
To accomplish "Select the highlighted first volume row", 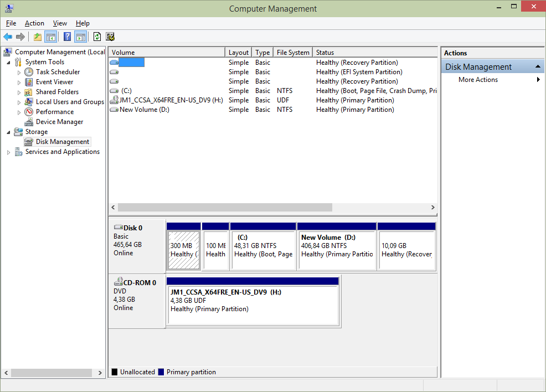I will [272, 63].
